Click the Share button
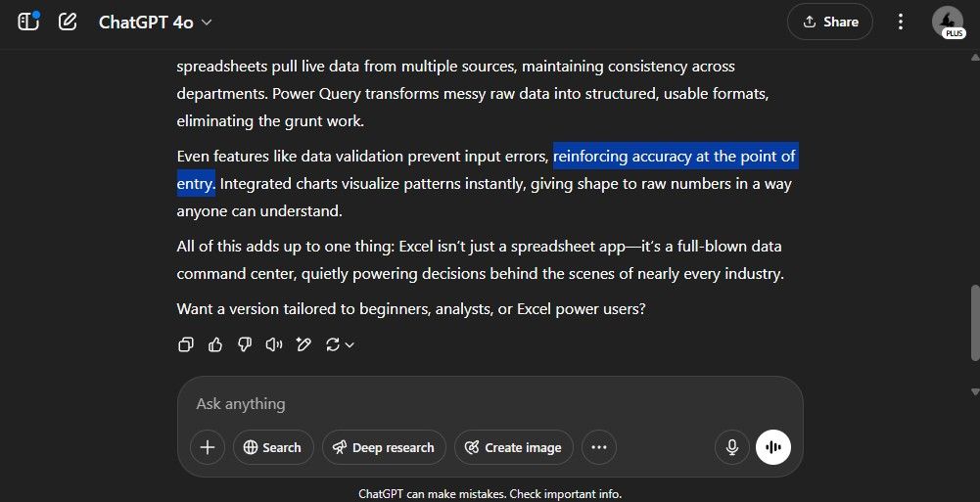980x502 pixels. click(x=829, y=22)
